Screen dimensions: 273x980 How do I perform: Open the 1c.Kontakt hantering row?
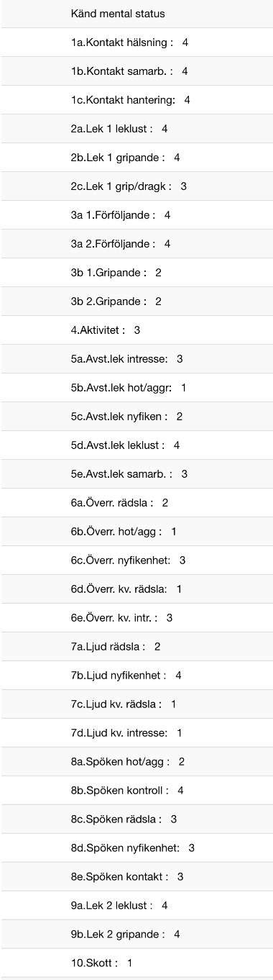136,100
